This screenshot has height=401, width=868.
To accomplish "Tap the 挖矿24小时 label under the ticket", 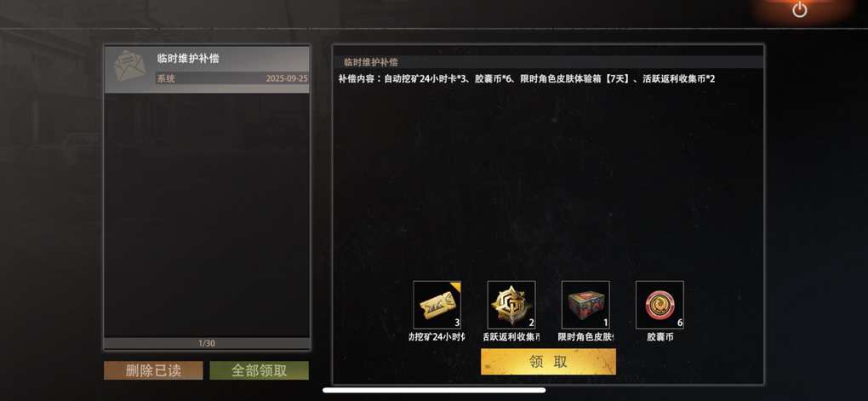I will [437, 336].
